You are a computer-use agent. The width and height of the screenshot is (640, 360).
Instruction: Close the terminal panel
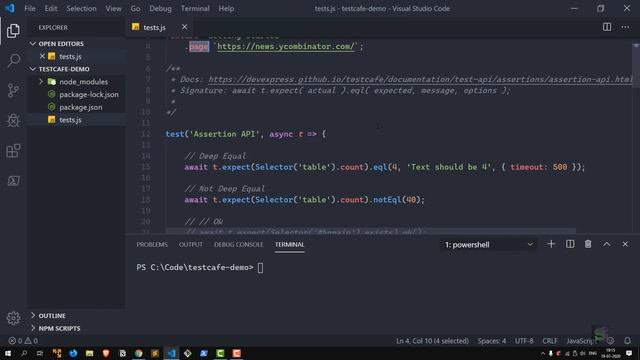pyautogui.click(x=625, y=244)
